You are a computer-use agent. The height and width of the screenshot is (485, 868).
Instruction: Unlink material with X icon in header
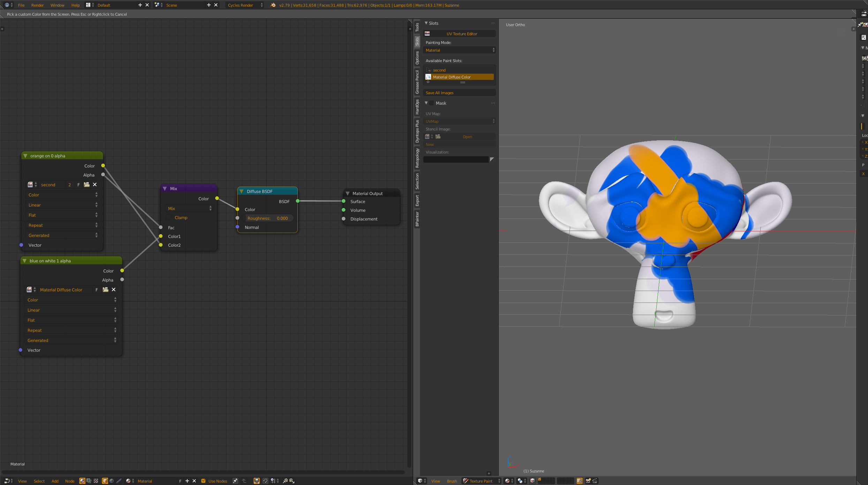pyautogui.click(x=194, y=481)
